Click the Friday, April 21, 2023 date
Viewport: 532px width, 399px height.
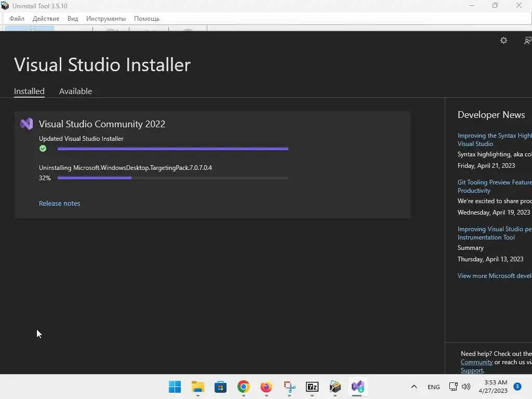click(486, 166)
